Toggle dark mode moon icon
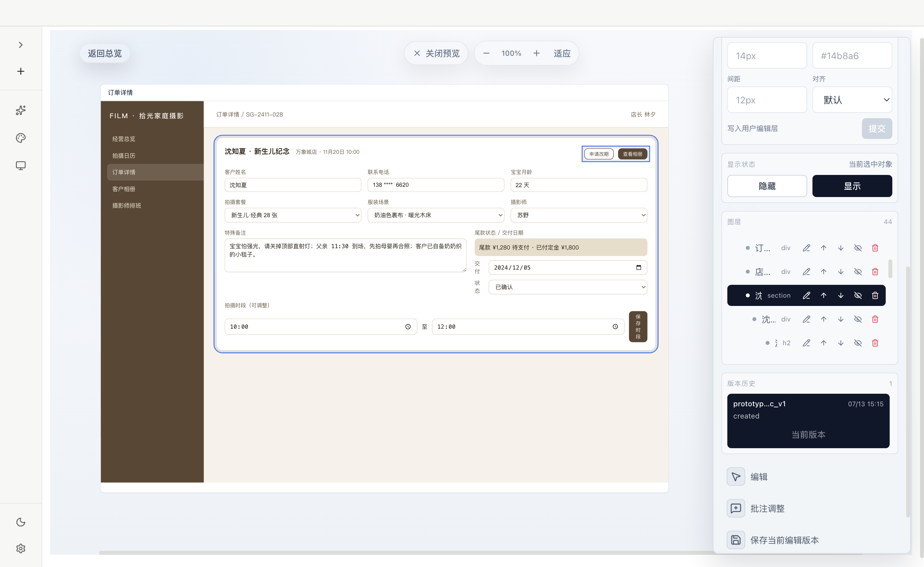 click(x=20, y=522)
